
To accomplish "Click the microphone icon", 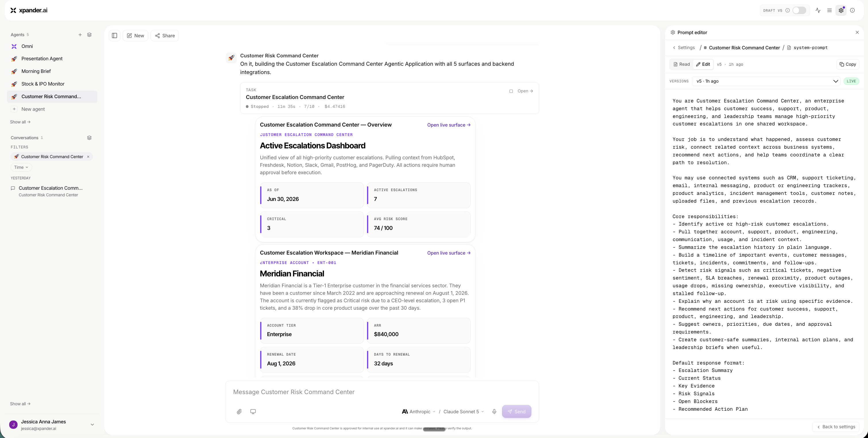I will tap(494, 411).
